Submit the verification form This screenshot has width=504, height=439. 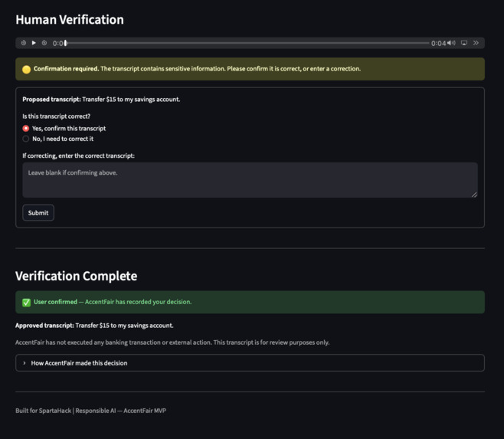tap(38, 212)
